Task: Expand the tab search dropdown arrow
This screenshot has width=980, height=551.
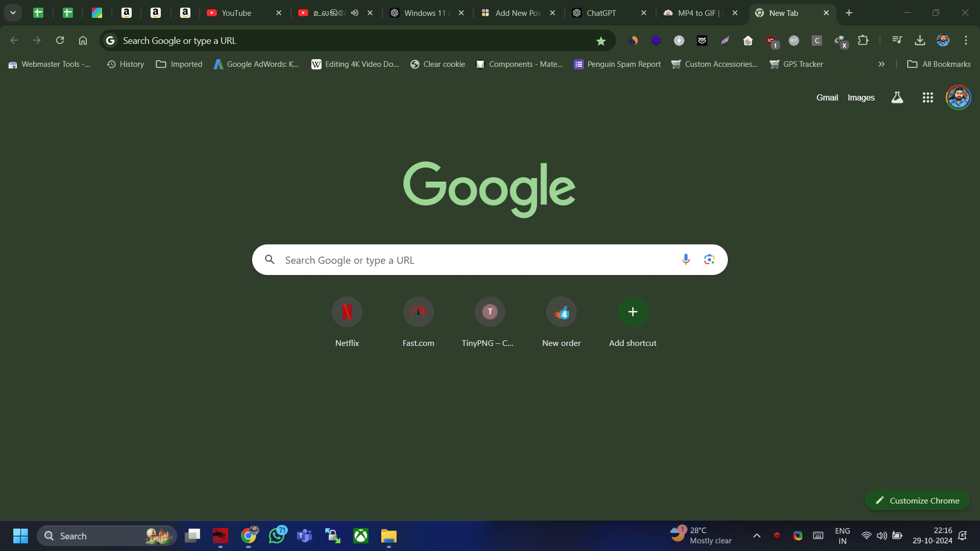Action: [13, 13]
